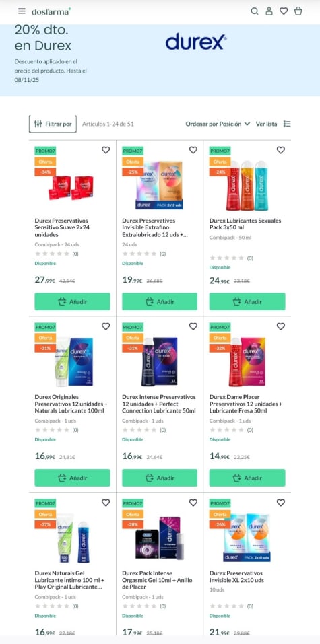Image resolution: width=320 pixels, height=644 pixels.
Task: Switch to list view icon
Action: coord(287,124)
